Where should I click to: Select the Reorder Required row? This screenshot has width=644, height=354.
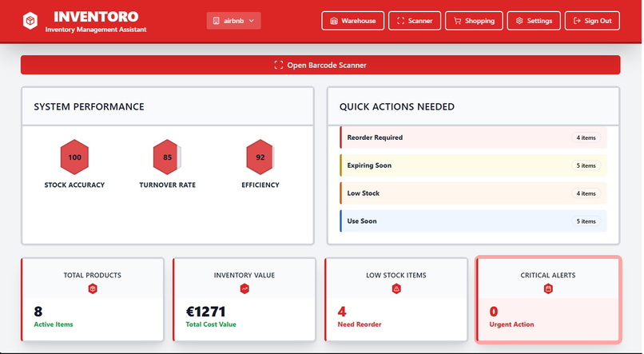[473, 137]
